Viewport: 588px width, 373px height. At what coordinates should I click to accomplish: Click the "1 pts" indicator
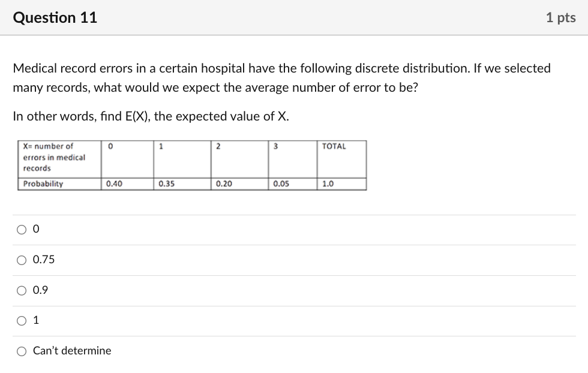(560, 17)
